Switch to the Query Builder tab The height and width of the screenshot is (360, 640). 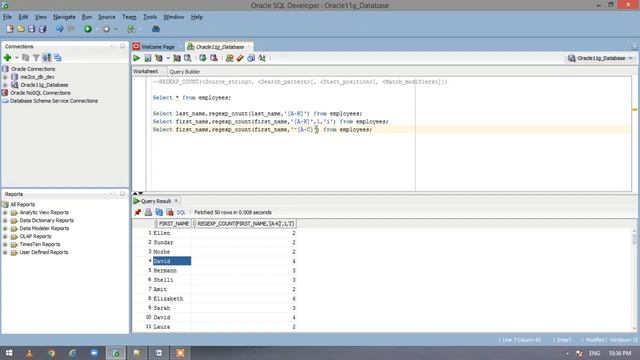point(184,71)
